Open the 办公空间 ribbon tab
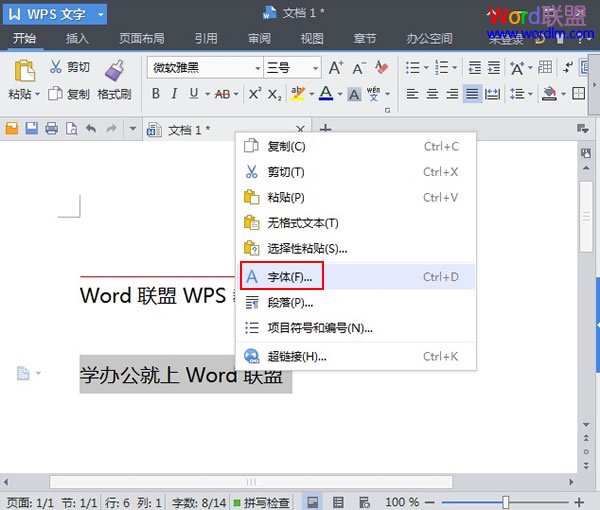Viewport: 600px width, 510px height. (429, 39)
